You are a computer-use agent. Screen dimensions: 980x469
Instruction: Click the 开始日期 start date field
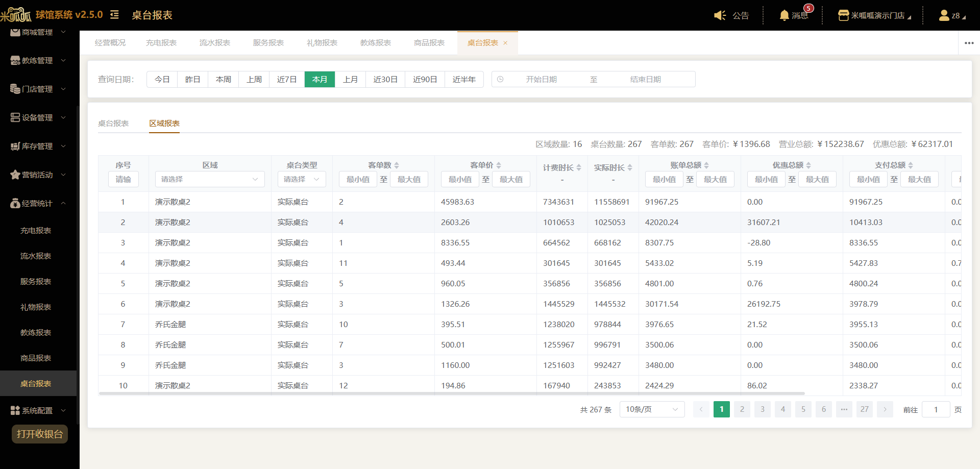[542, 79]
